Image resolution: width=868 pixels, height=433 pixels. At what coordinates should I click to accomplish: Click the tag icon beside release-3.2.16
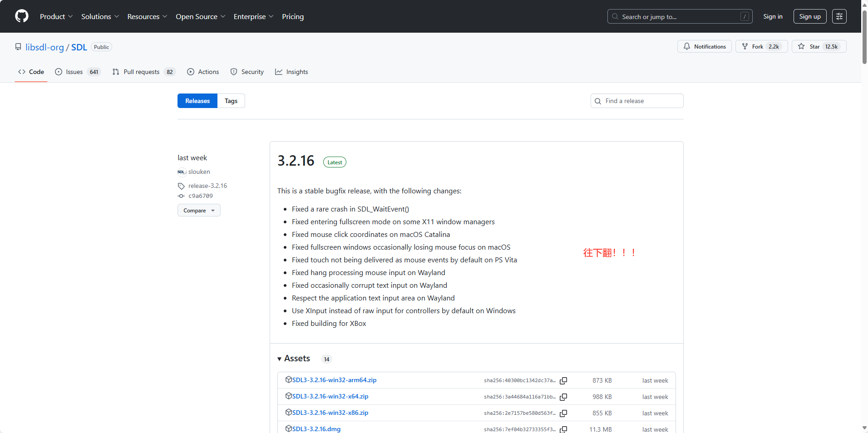(x=181, y=186)
